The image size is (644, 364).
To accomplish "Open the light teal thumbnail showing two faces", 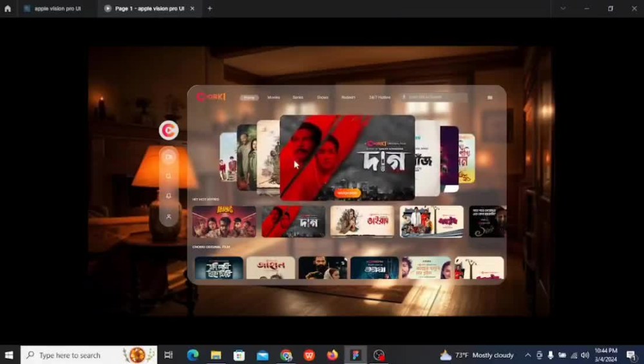I will (426, 268).
